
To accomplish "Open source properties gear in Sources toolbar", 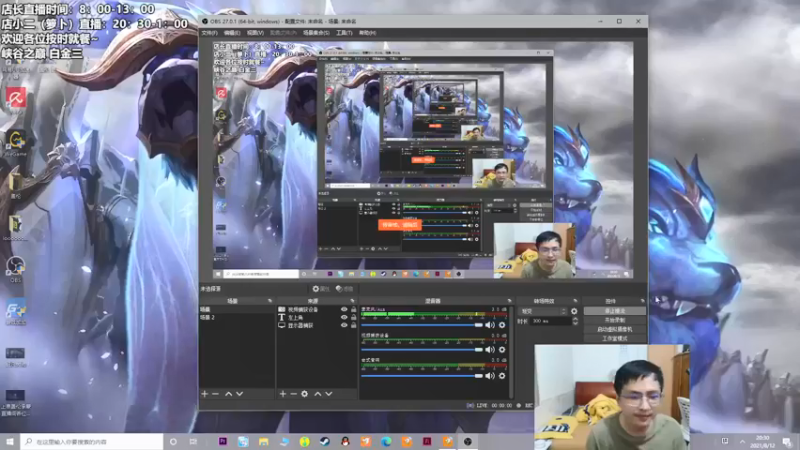I will [305, 394].
